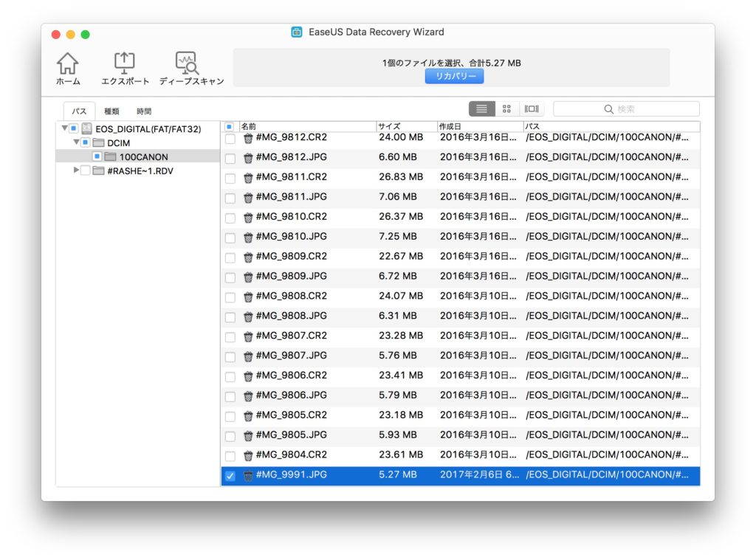Image resolution: width=756 pixels, height=560 pixels.
Task: Click the trash icon beside #MG_9811.JPG
Action: click(x=248, y=197)
